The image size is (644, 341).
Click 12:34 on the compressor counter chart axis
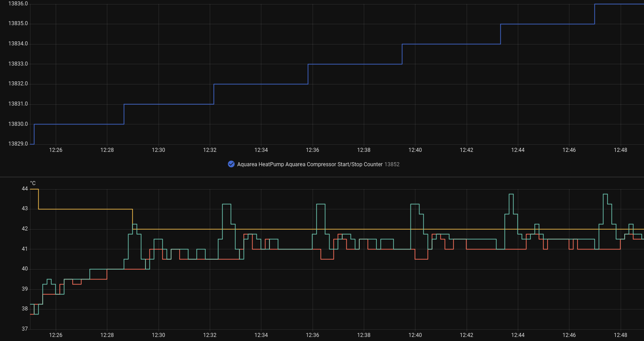(261, 150)
